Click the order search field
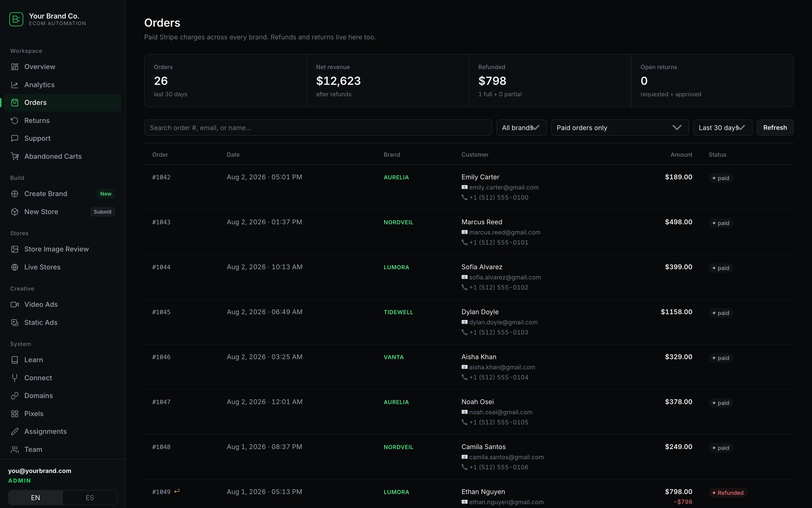Viewport: 812px width, 508px height. coord(318,128)
